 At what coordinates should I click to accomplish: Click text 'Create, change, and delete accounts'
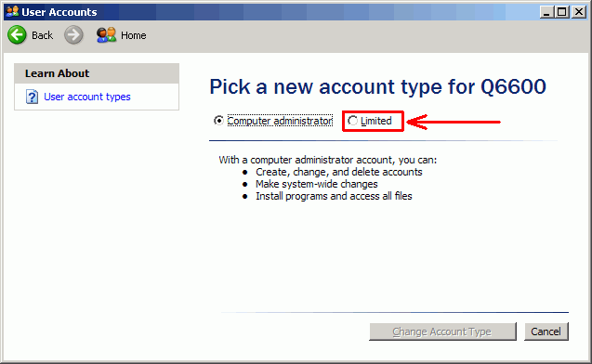(x=339, y=172)
